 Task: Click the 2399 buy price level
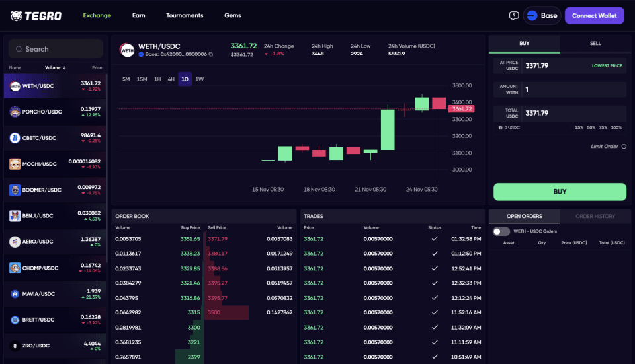click(x=194, y=357)
